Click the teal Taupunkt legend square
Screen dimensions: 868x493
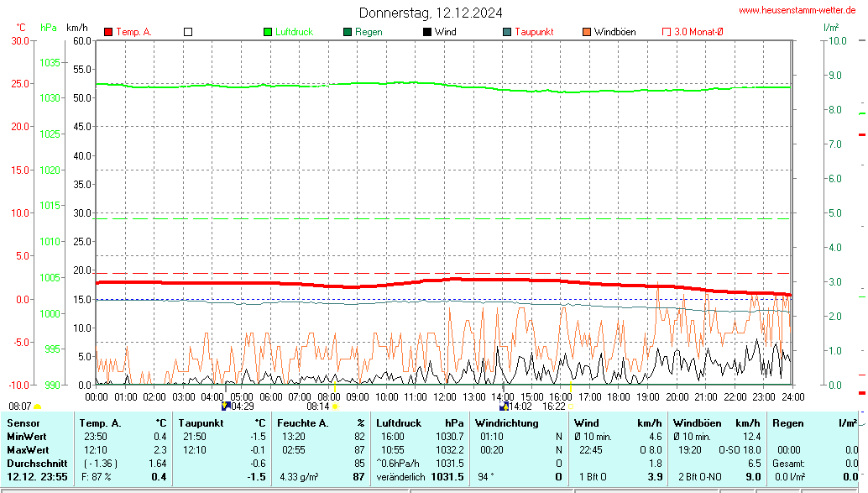(507, 32)
